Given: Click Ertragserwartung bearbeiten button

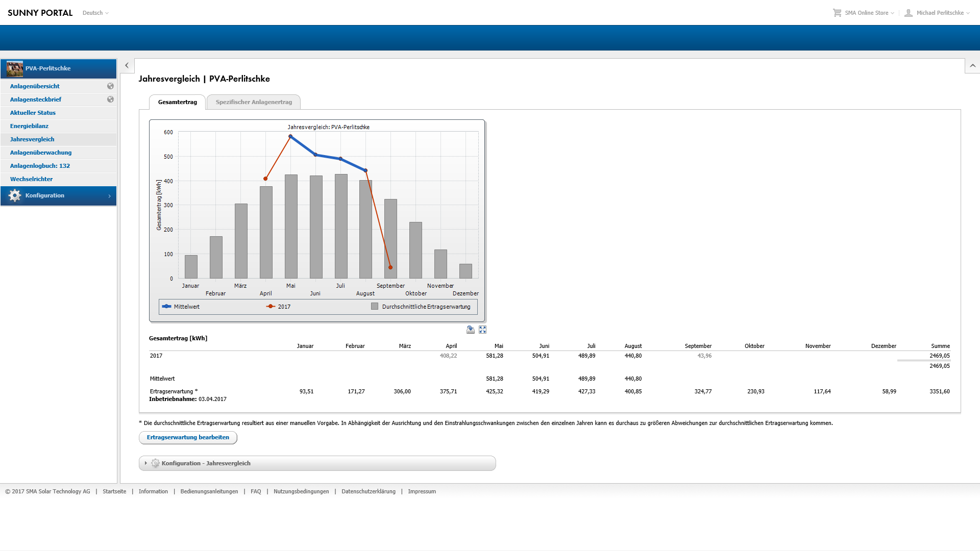Looking at the screenshot, I should 188,437.
